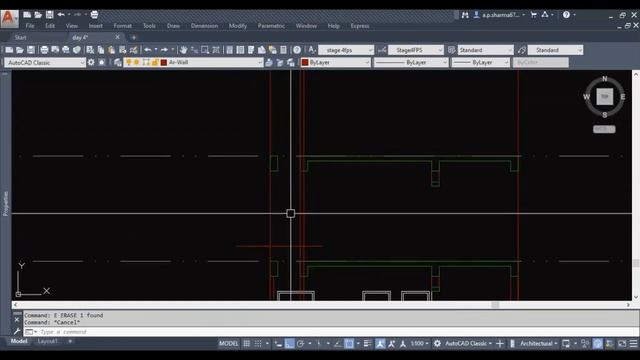
Task: Open the Ar-Wall layer dropdown
Action: click(193, 62)
